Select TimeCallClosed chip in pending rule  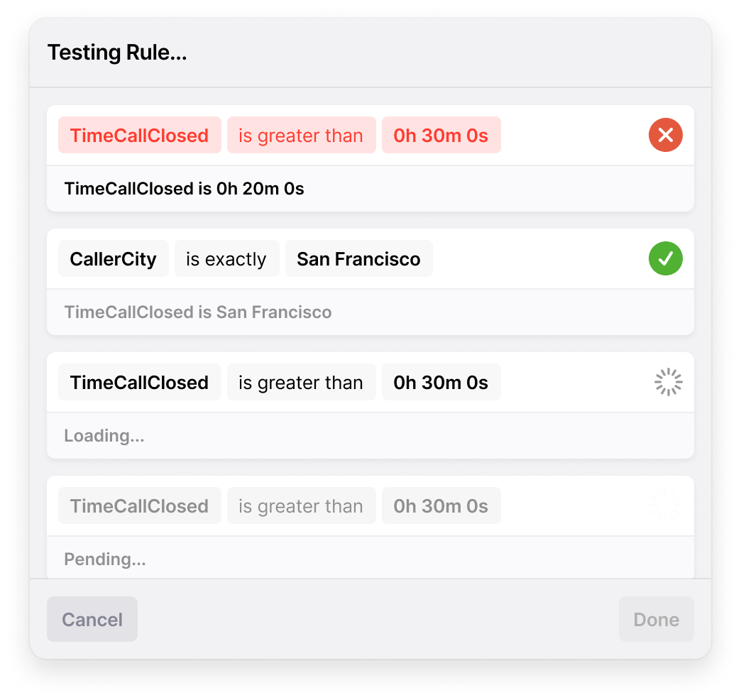coord(139,505)
